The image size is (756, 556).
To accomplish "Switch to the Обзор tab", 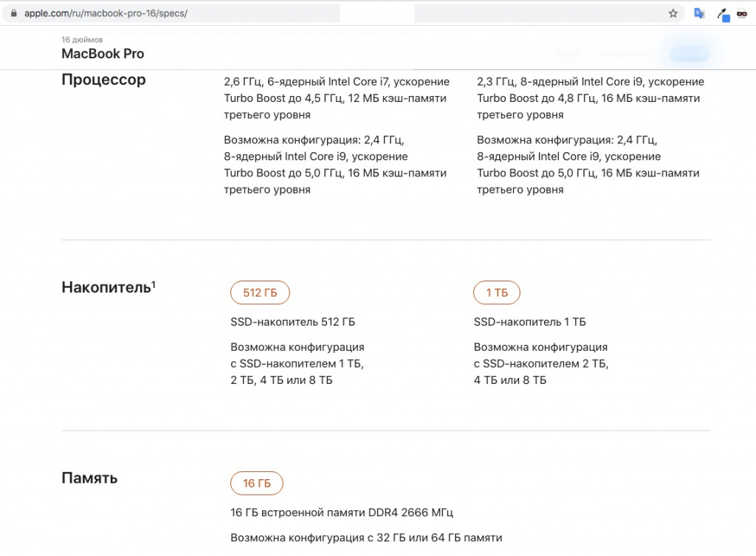I will pos(567,53).
